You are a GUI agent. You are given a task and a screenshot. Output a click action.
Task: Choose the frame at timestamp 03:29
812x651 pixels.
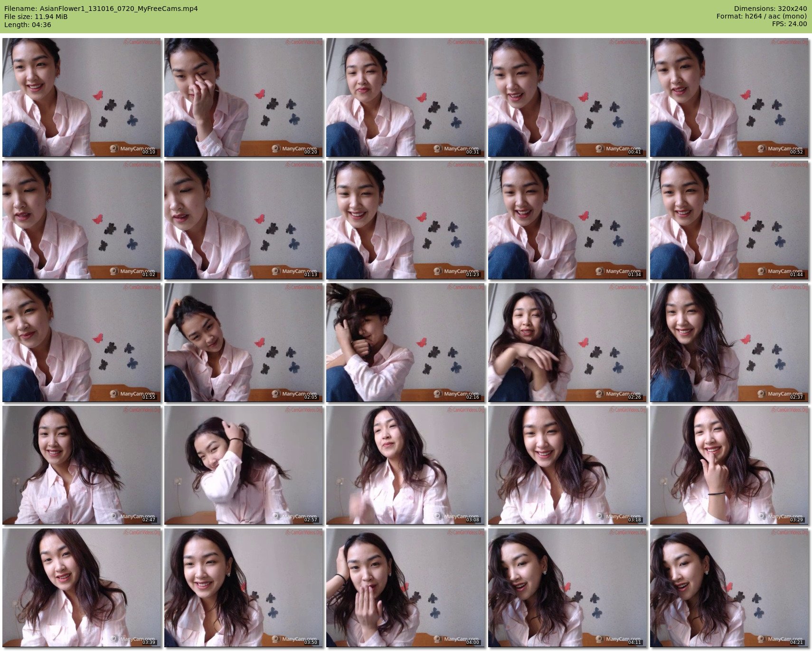[729, 465]
